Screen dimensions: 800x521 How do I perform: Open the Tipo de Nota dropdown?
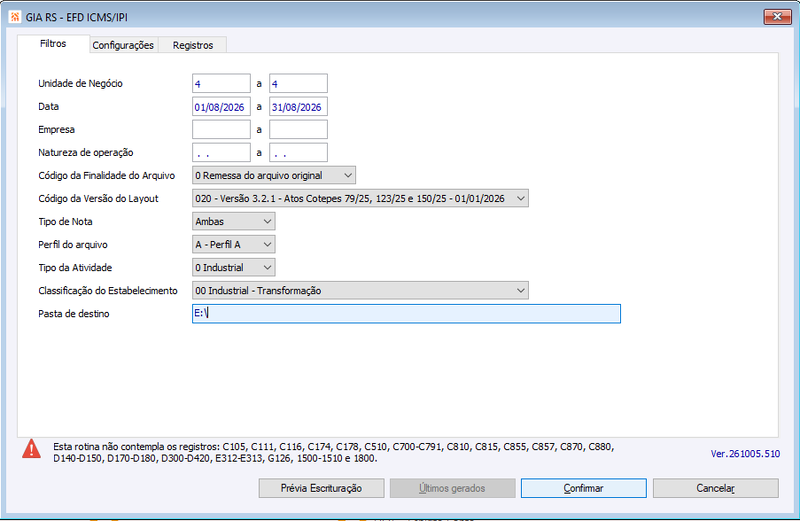(x=234, y=221)
